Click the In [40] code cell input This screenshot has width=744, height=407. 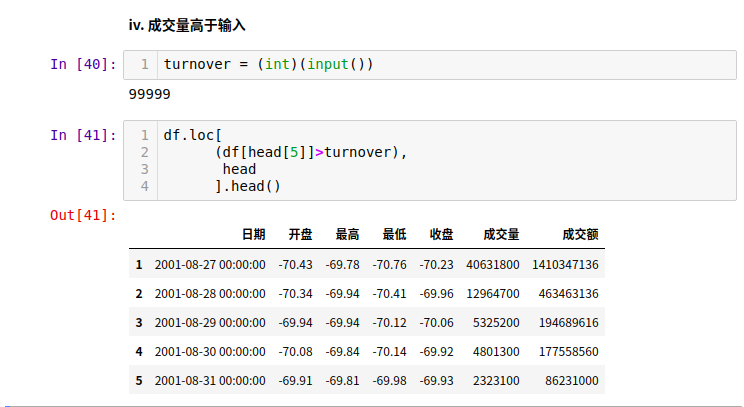[429, 65]
